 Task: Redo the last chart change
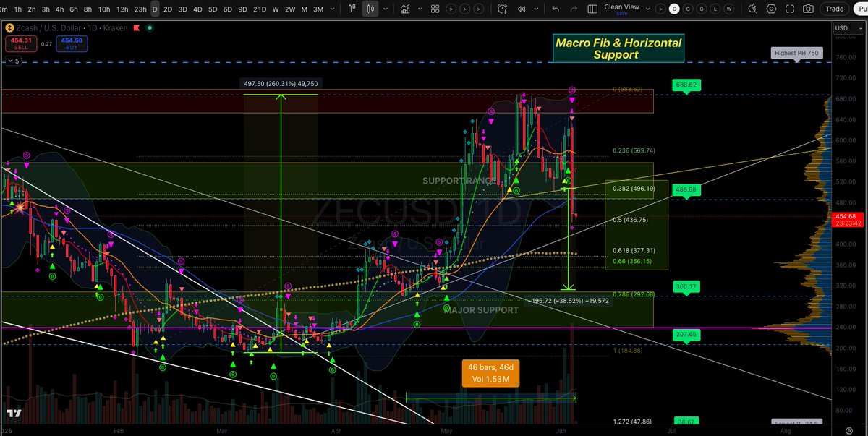click(x=575, y=9)
